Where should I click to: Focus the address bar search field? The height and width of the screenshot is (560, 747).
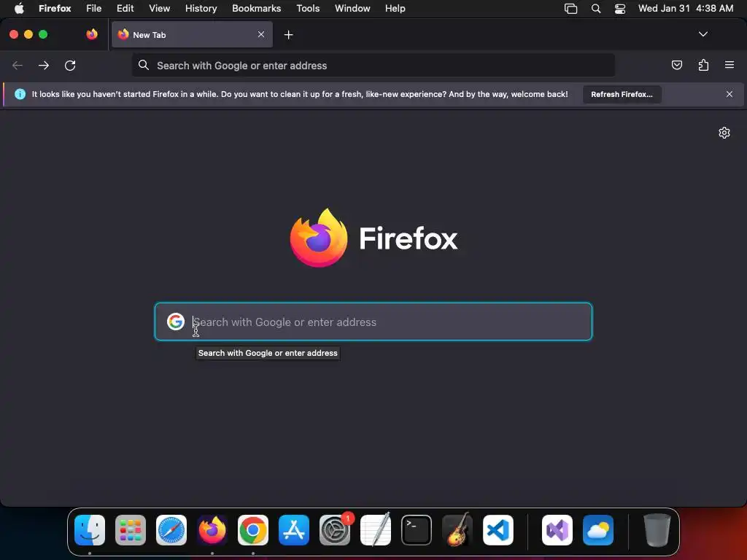[x=373, y=65]
